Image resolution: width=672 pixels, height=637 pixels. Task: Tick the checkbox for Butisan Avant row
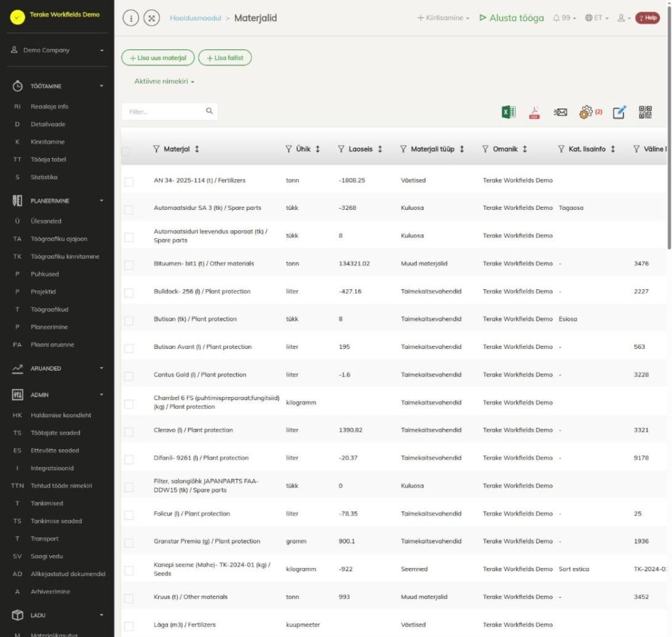tap(129, 348)
